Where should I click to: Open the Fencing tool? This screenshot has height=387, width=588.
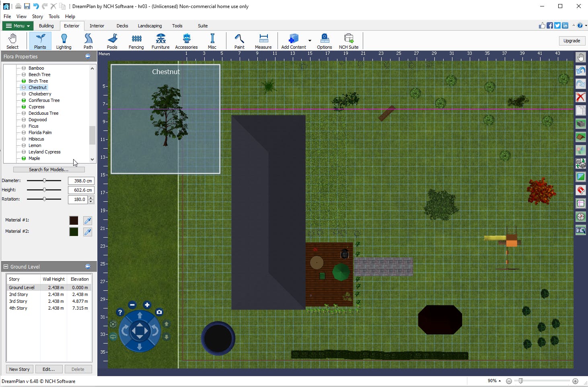(136, 41)
